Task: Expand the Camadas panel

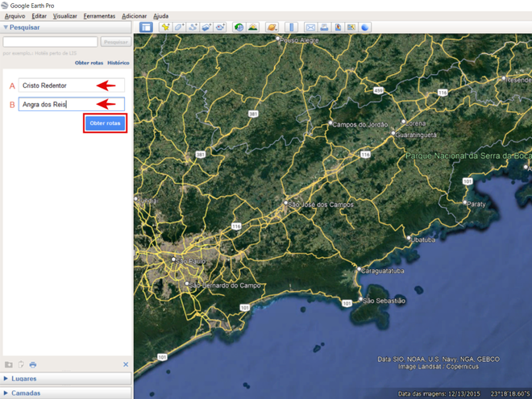Action: click(6, 393)
